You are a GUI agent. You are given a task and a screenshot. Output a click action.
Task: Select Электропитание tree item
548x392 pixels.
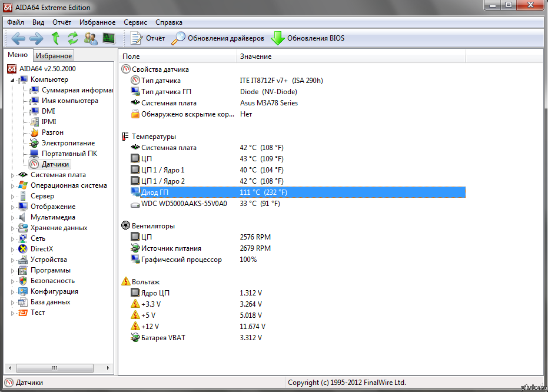pyautogui.click(x=68, y=143)
